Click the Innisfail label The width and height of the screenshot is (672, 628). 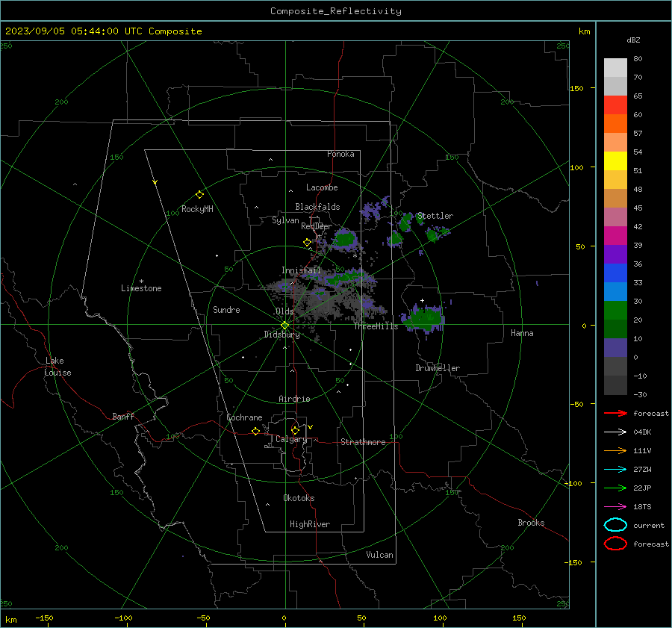point(301,270)
